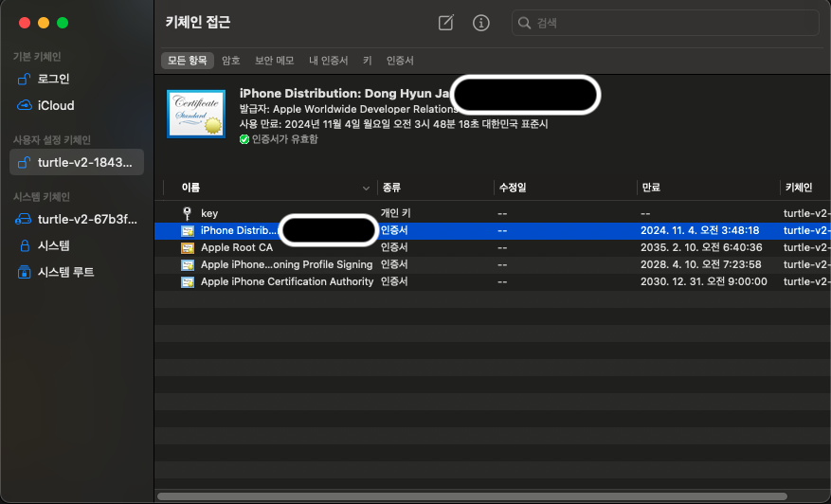
Task: Click the 개인 키 type cell
Action: tap(395, 213)
